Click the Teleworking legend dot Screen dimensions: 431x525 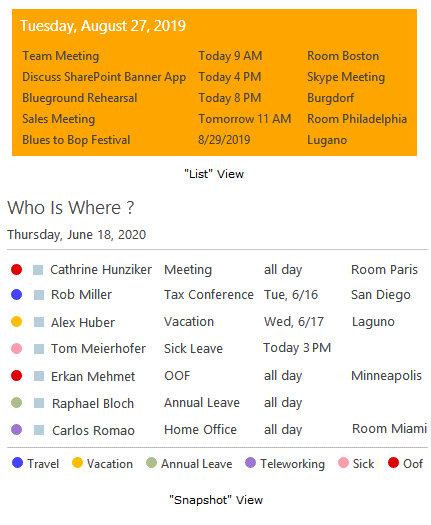tap(250, 463)
